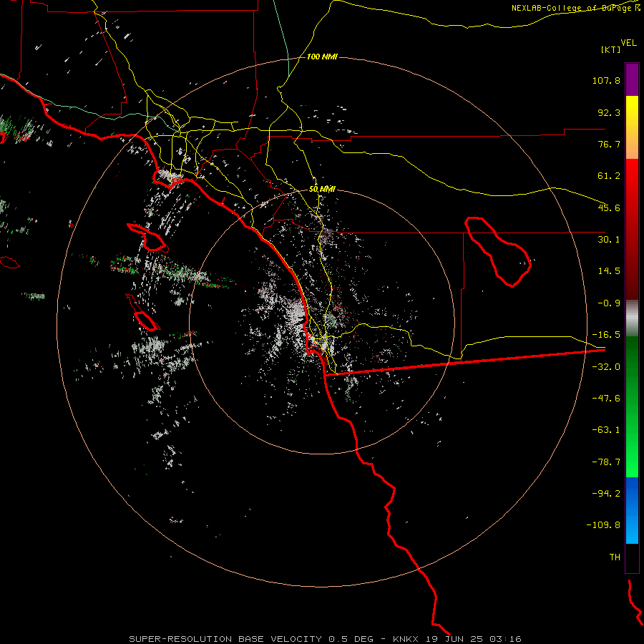Viewport: 644px width, 644px height.
Task: Click the Super-Resolution Base Velocity caption
Action: coord(326,639)
